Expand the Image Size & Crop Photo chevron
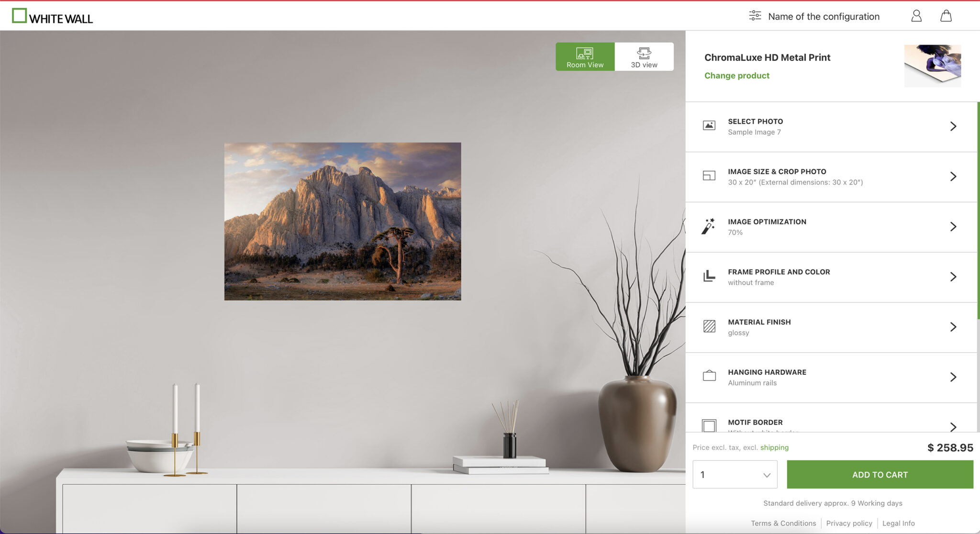980x534 pixels. 953,177
